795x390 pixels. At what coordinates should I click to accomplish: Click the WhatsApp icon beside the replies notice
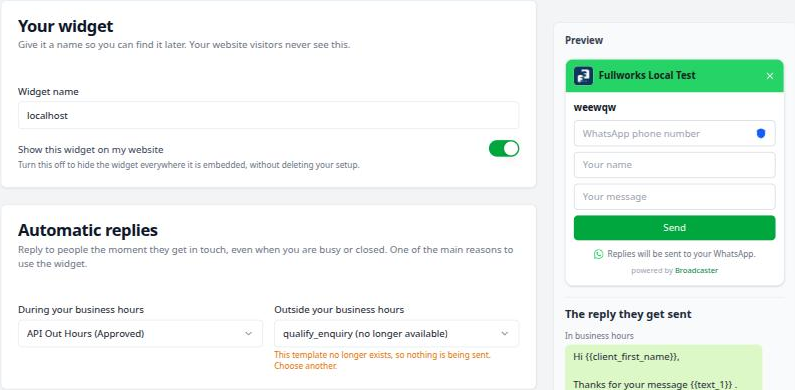click(598, 254)
